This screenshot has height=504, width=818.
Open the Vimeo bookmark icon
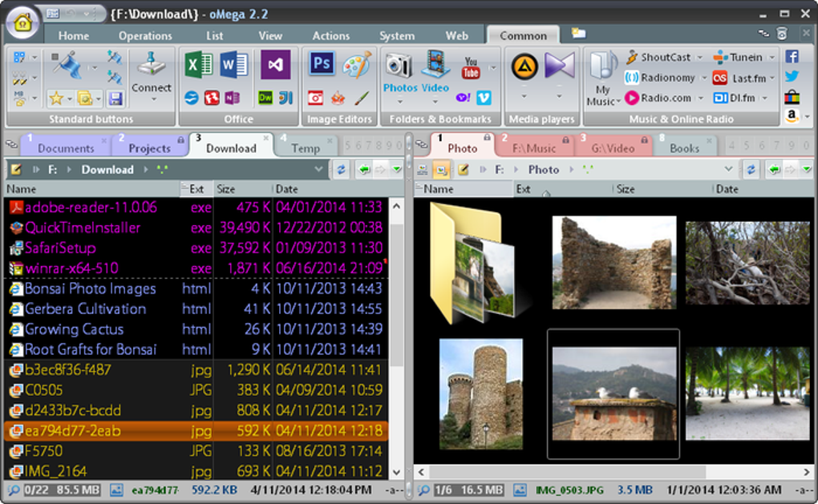[484, 98]
